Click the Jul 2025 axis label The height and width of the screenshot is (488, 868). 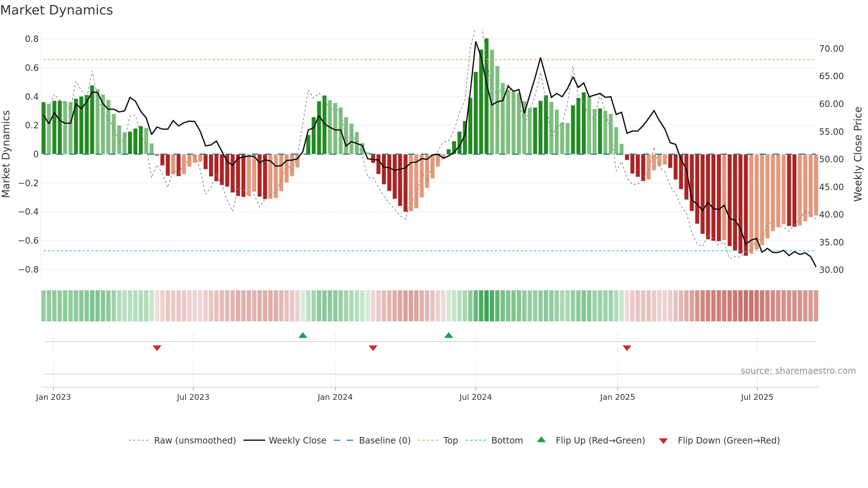(757, 397)
